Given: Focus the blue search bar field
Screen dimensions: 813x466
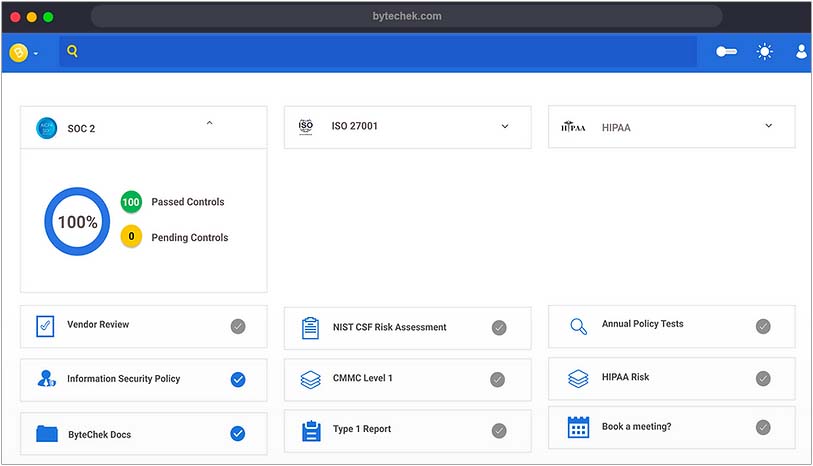Looking at the screenshot, I should point(378,51).
